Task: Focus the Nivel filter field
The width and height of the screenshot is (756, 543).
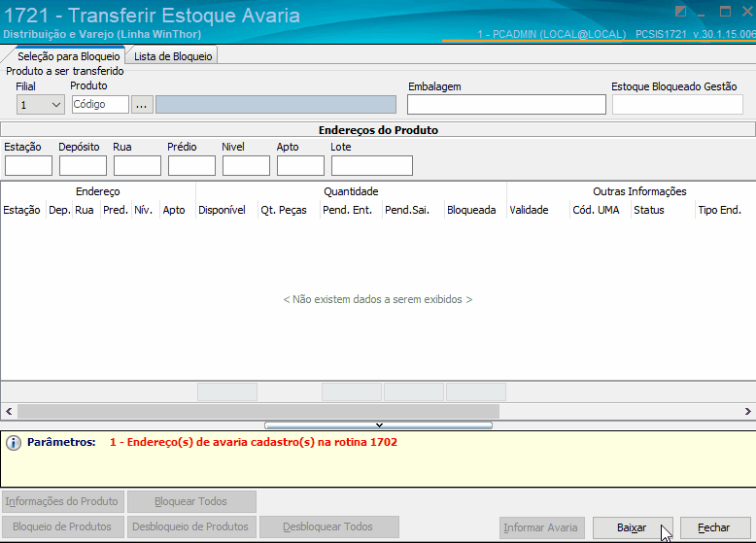Action: tap(246, 165)
